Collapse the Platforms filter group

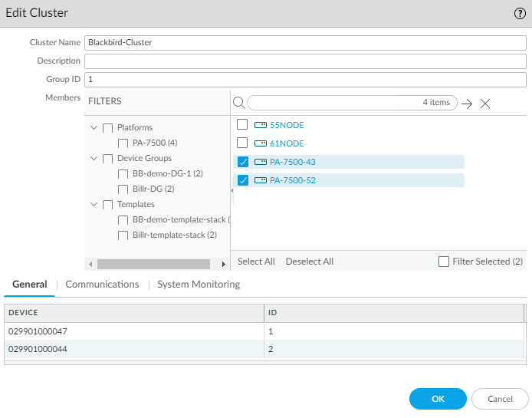pos(94,127)
